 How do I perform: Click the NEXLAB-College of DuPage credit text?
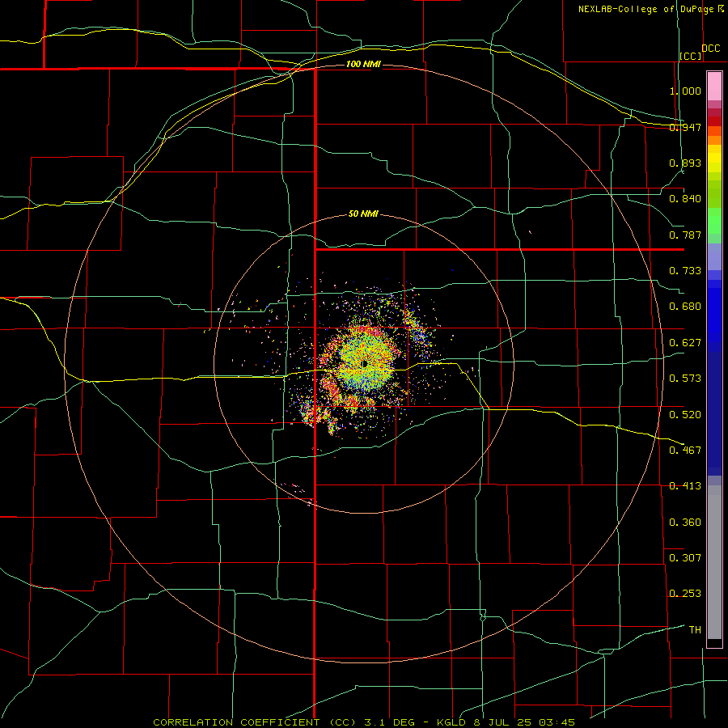point(645,9)
